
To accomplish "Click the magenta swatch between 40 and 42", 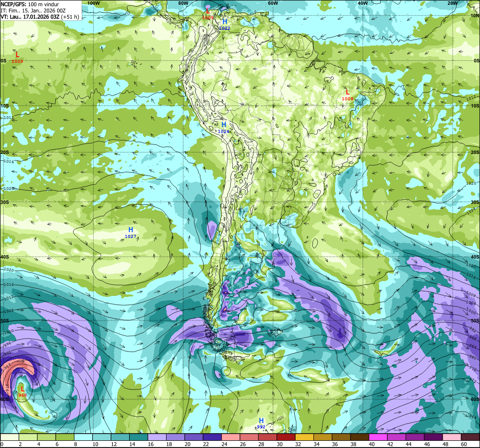I will 378,437.
